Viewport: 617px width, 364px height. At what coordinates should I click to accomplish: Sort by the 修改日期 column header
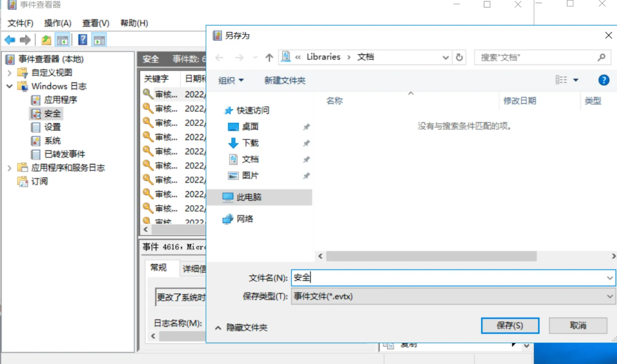tap(520, 101)
